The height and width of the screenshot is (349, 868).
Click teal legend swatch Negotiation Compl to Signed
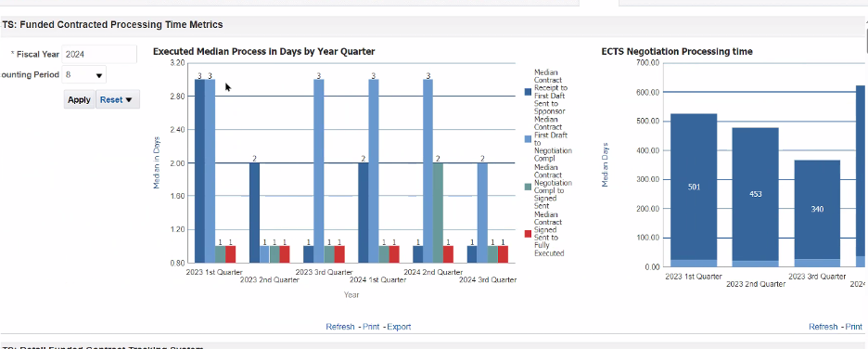(528, 187)
